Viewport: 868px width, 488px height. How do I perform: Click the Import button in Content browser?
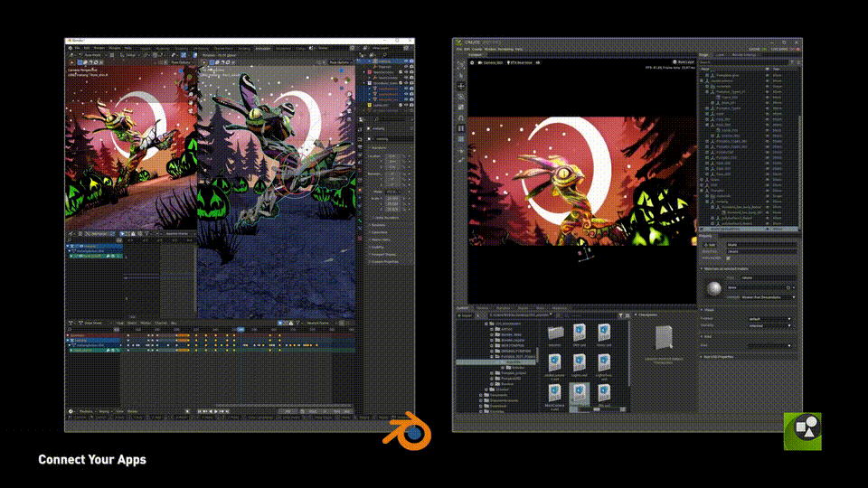(x=465, y=315)
